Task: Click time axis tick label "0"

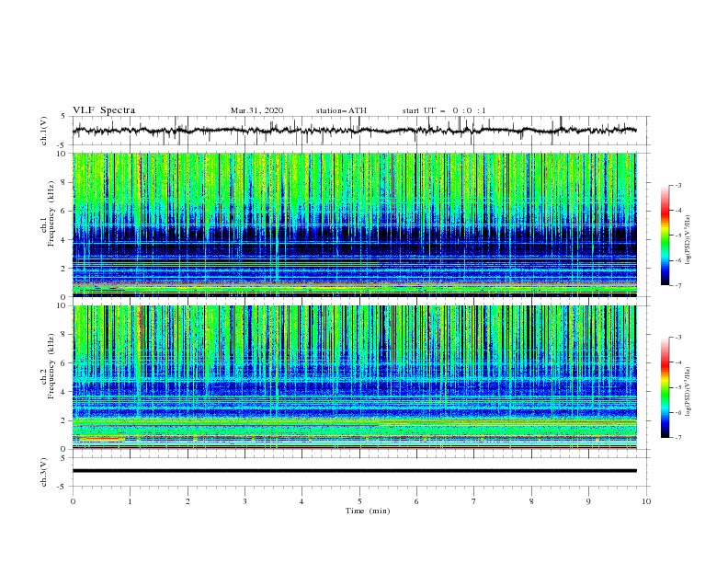Action: pyautogui.click(x=73, y=501)
